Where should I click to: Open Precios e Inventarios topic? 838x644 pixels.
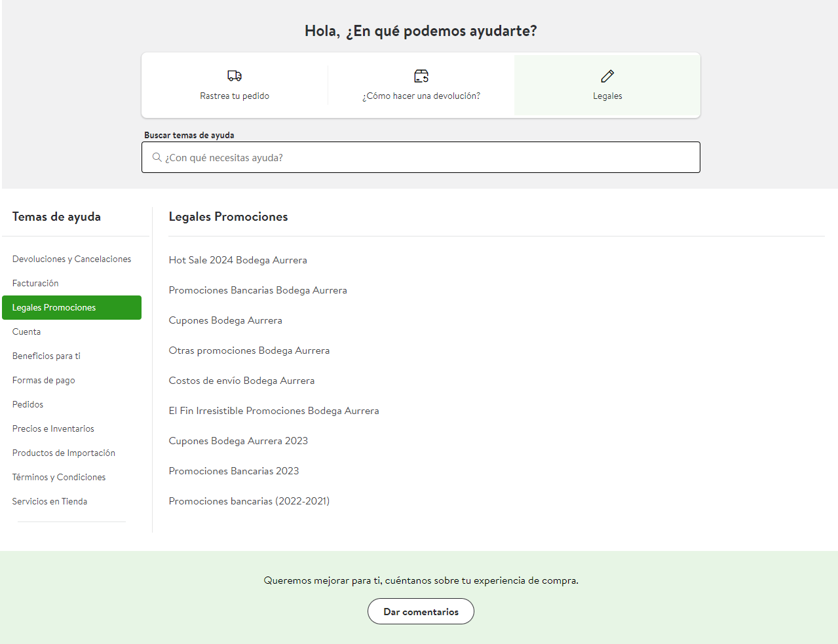[53, 428]
